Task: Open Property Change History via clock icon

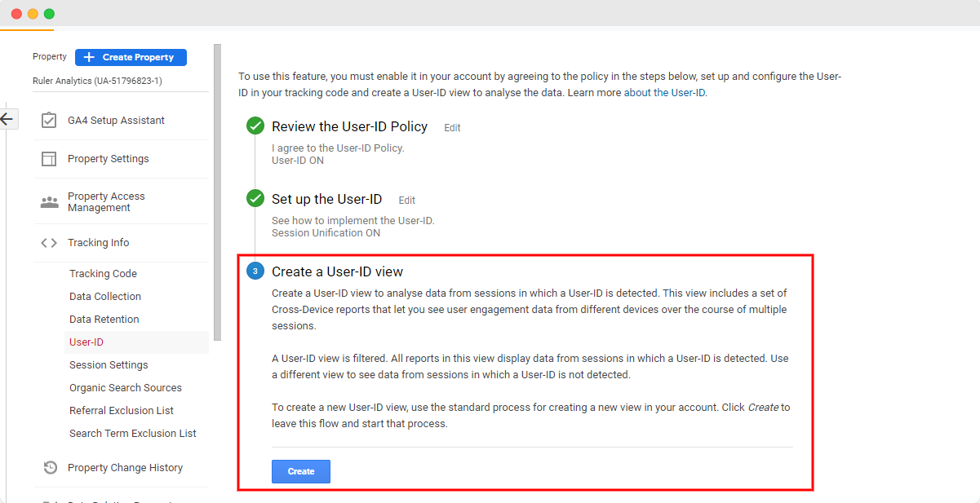Action: tap(50, 467)
